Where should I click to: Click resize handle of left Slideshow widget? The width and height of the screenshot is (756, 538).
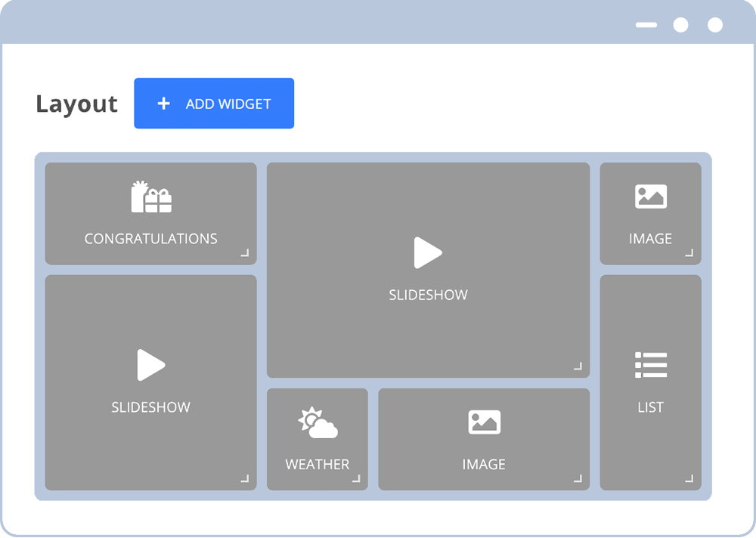(x=245, y=478)
